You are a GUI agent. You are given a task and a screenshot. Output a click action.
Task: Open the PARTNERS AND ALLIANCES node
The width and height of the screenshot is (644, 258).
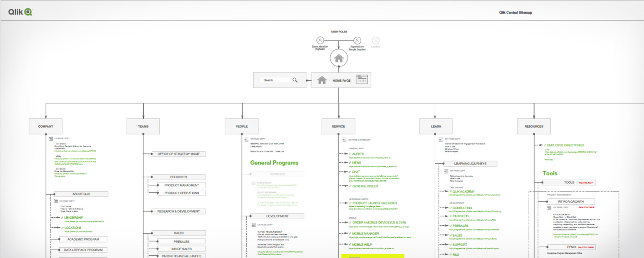pos(182,256)
